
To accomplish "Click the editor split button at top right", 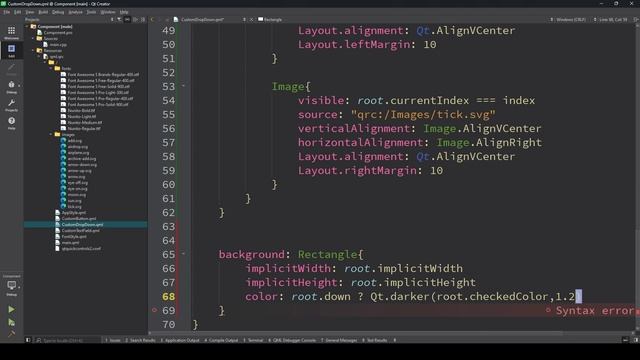I will (636, 19).
